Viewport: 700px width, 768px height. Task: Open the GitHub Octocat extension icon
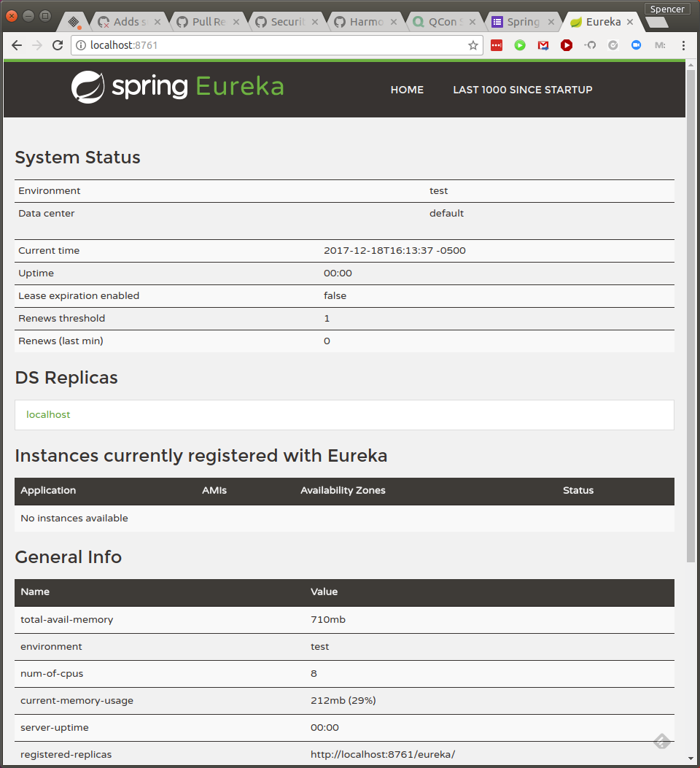click(x=591, y=45)
